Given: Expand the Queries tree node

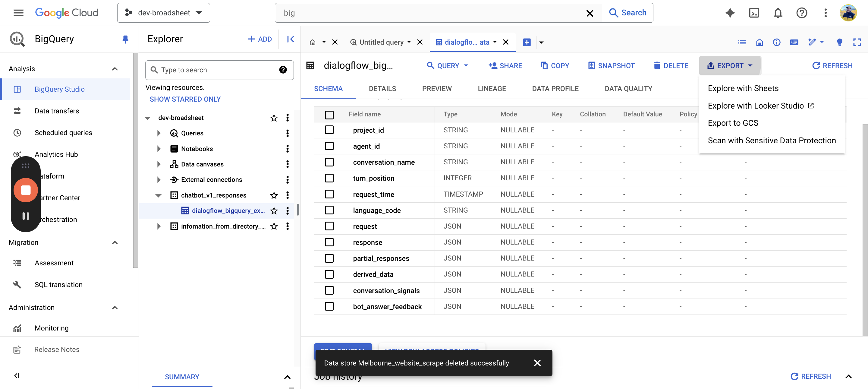Looking at the screenshot, I should (159, 133).
